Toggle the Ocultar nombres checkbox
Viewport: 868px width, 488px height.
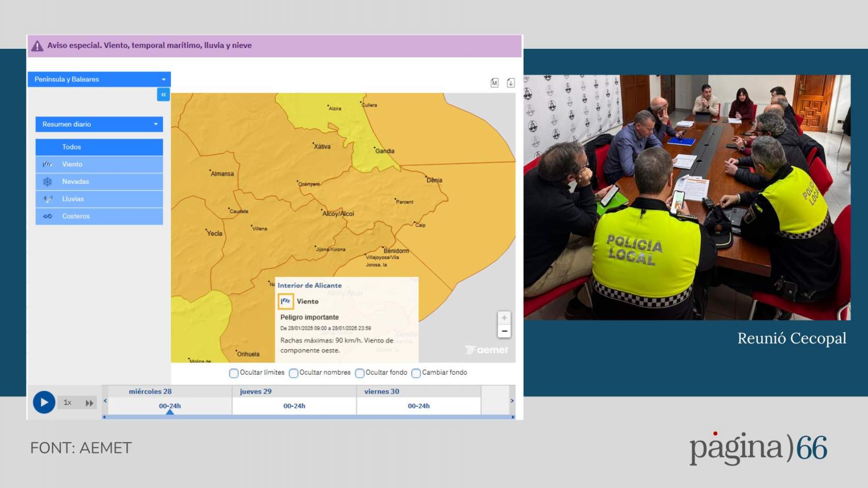click(293, 373)
